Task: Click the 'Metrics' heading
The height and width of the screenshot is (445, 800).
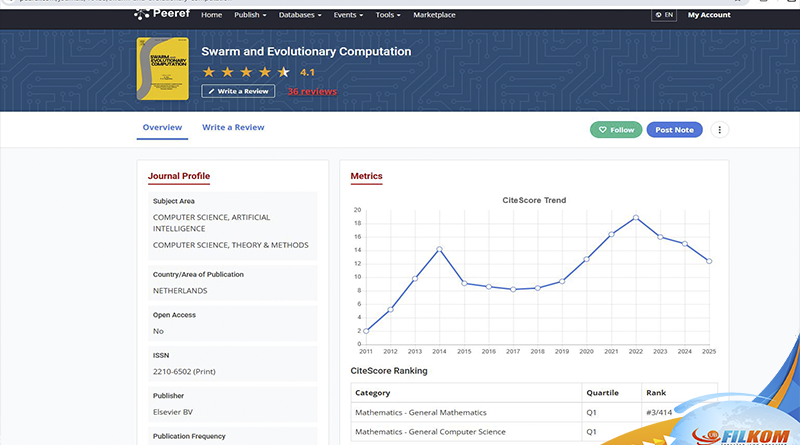Action: (366, 176)
